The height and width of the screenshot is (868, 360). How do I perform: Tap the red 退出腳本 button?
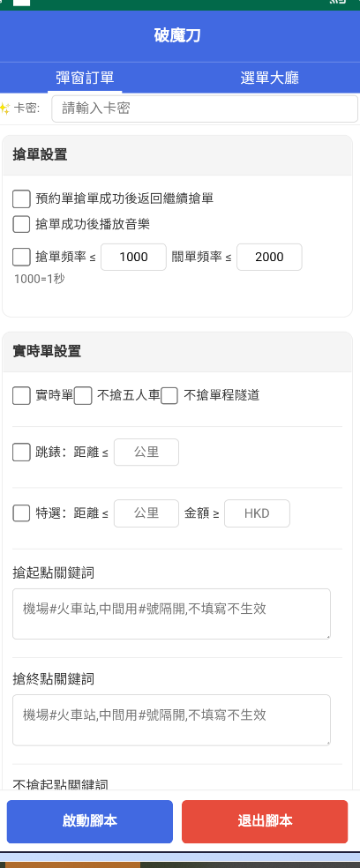point(265,821)
